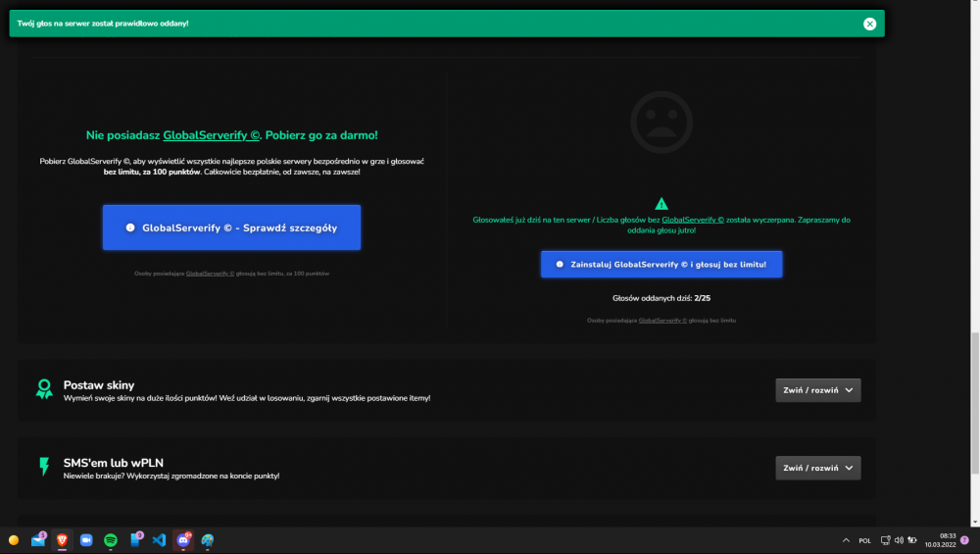
Task: Open the clock showing 08:33 10.03.2022
Action: [941, 540]
